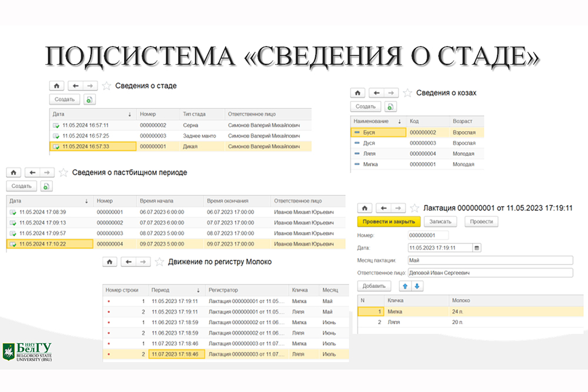588x392 pixels.
Task: Sort by Дата column header in Сведения о стаде
Action: [x=92, y=114]
